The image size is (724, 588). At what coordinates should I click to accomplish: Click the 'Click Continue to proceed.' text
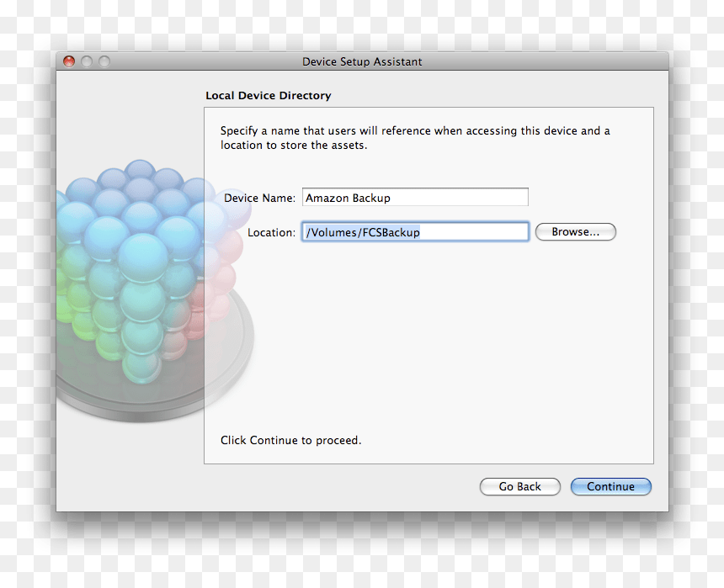(291, 440)
